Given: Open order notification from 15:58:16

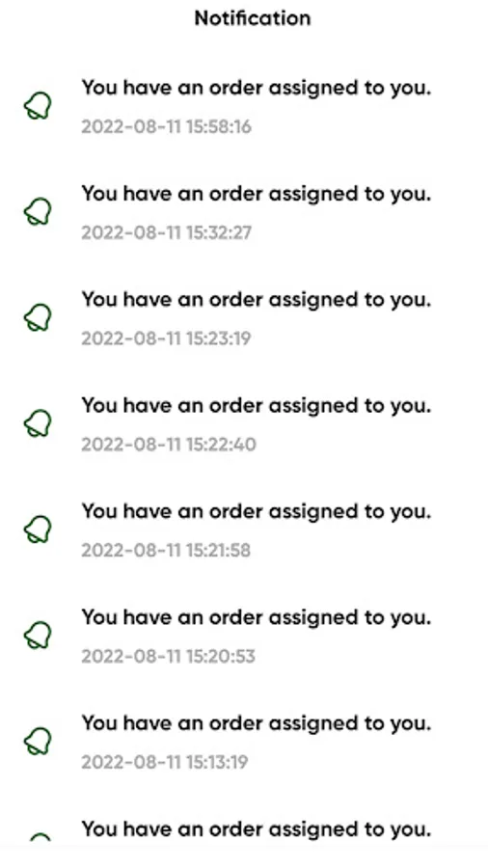Looking at the screenshot, I should tap(244, 106).
